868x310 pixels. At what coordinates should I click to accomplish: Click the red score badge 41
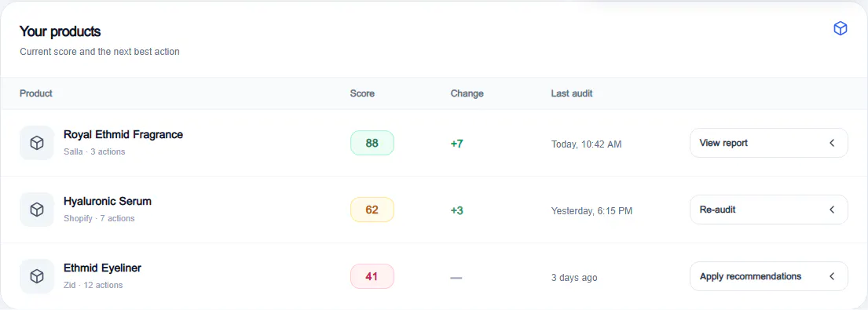pyautogui.click(x=372, y=276)
